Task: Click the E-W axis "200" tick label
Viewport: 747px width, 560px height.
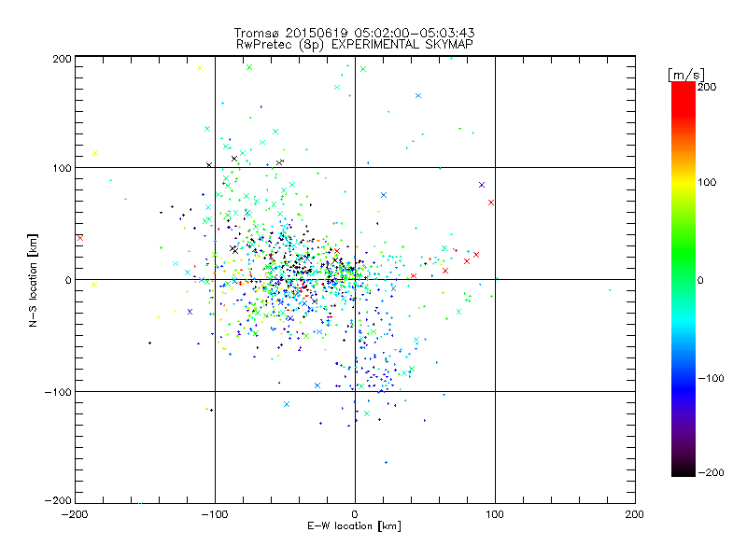Action: tap(634, 514)
